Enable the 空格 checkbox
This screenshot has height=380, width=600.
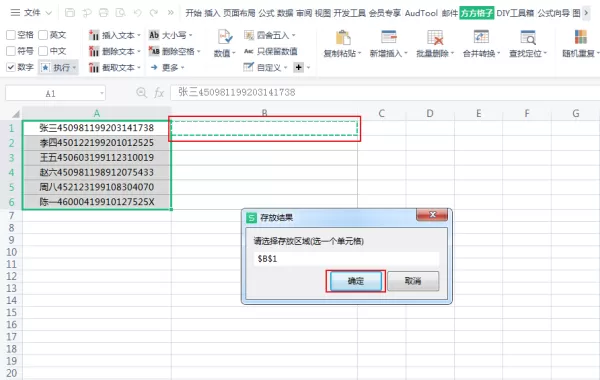point(11,35)
